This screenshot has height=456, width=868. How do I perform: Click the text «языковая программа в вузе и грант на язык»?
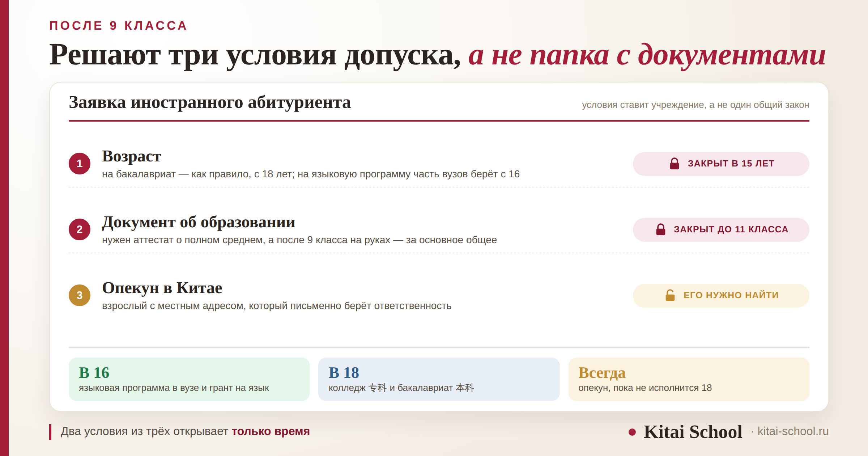click(174, 388)
